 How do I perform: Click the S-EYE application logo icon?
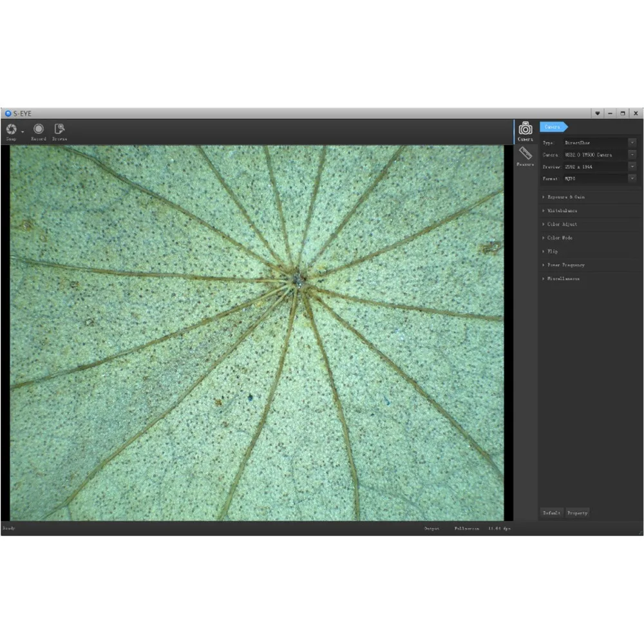[x=8, y=113]
